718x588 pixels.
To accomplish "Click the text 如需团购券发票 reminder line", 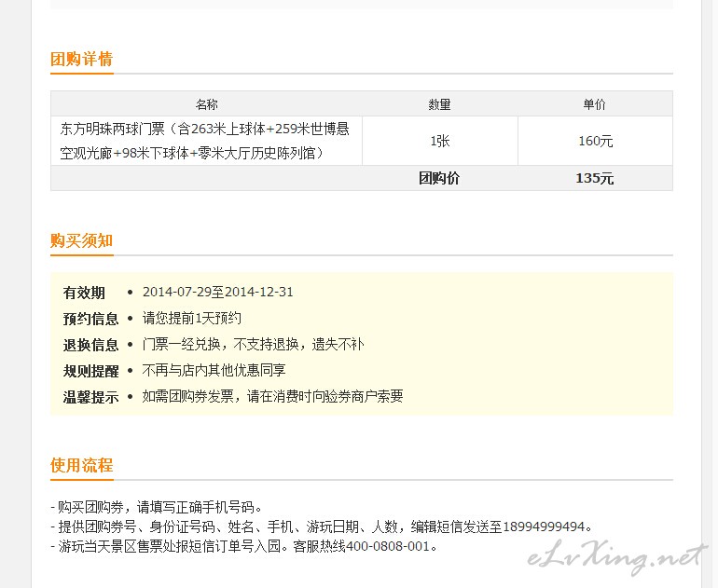I will 273,396.
